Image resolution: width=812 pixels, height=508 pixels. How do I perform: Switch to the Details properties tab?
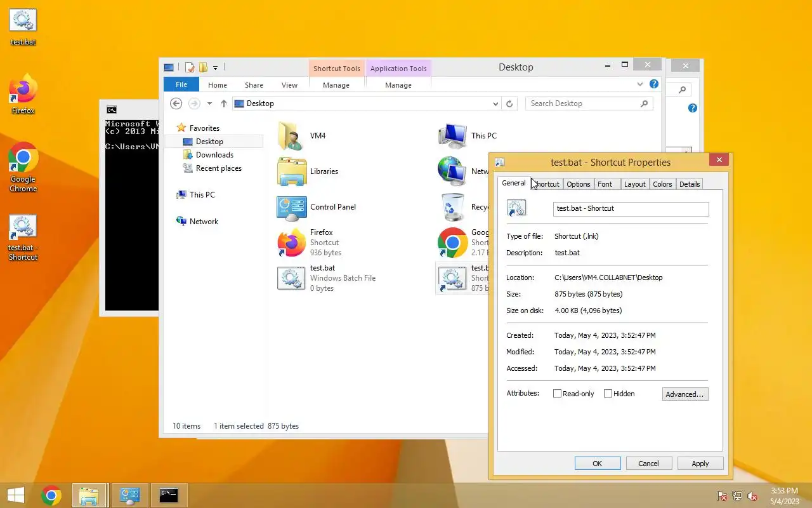click(x=690, y=184)
